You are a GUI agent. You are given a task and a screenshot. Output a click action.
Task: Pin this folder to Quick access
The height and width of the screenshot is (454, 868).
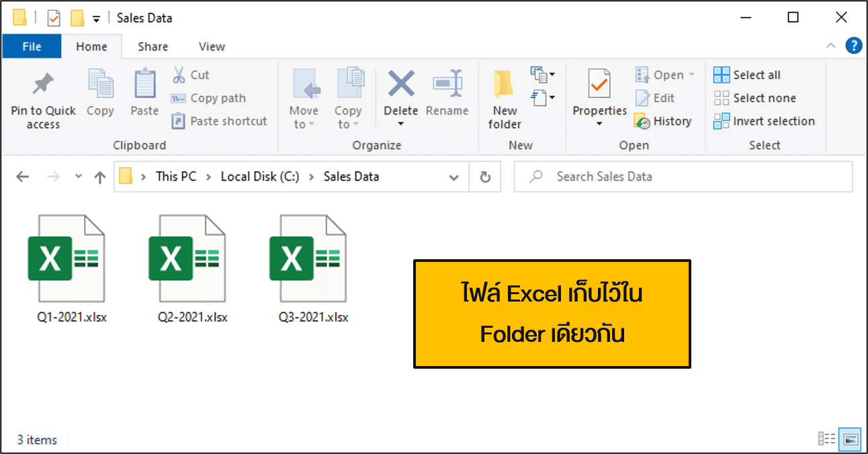42,97
